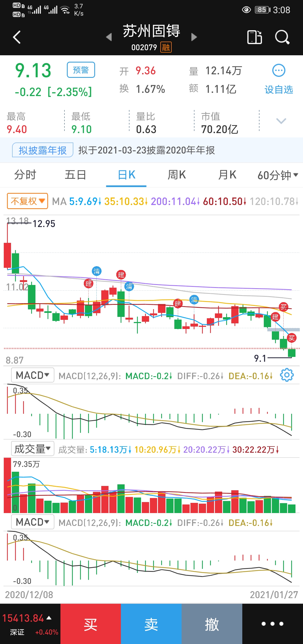
Task: Open MACD indicator settings gear
Action: [287, 375]
